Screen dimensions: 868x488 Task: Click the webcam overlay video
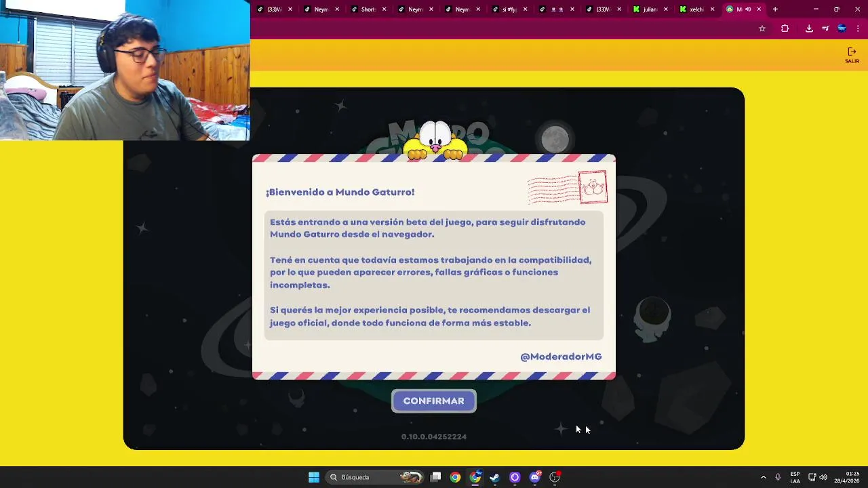[125, 70]
